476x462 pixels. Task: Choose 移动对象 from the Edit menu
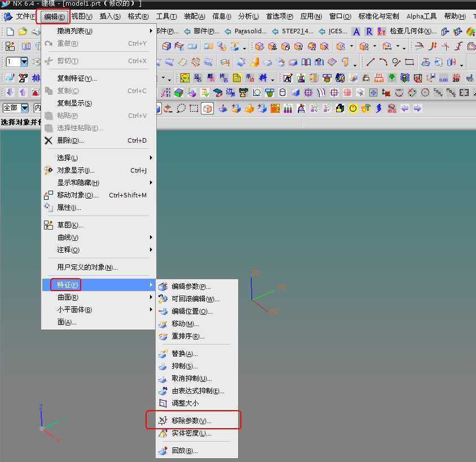pos(99,195)
